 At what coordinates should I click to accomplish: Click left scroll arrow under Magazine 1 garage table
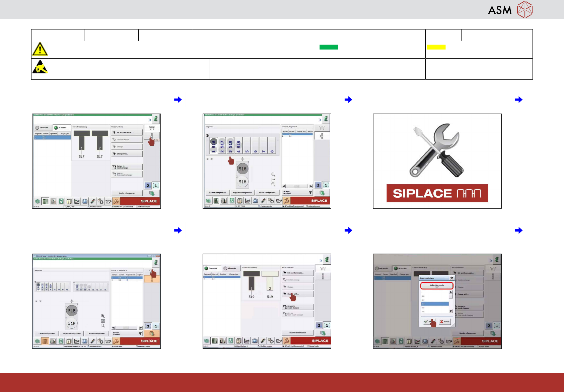(284, 186)
